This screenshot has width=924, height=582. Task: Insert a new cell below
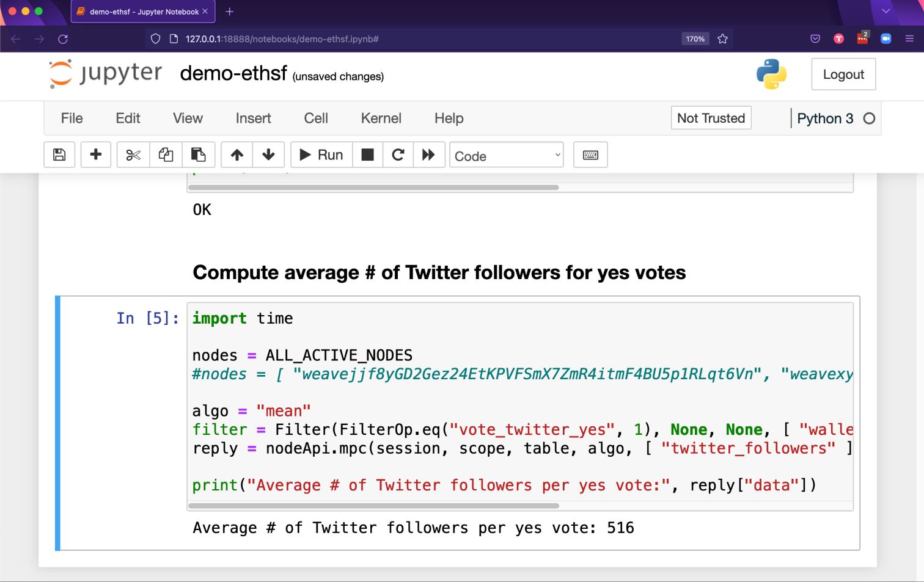95,155
